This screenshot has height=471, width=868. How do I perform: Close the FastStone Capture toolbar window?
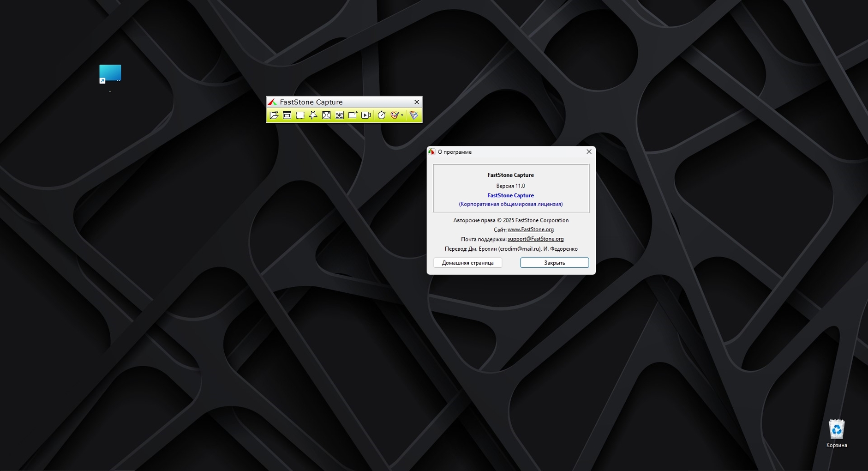pos(417,102)
